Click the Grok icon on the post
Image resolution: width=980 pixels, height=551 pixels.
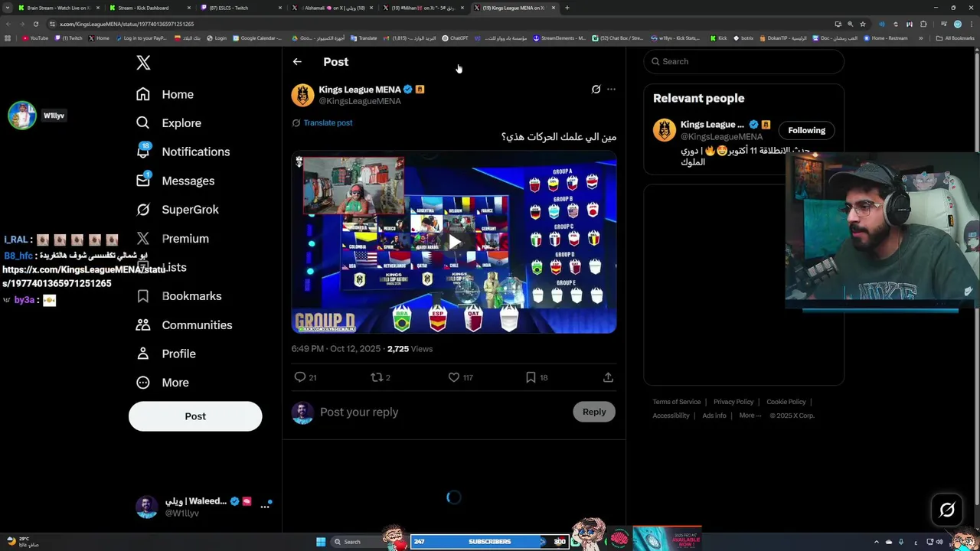tap(596, 90)
